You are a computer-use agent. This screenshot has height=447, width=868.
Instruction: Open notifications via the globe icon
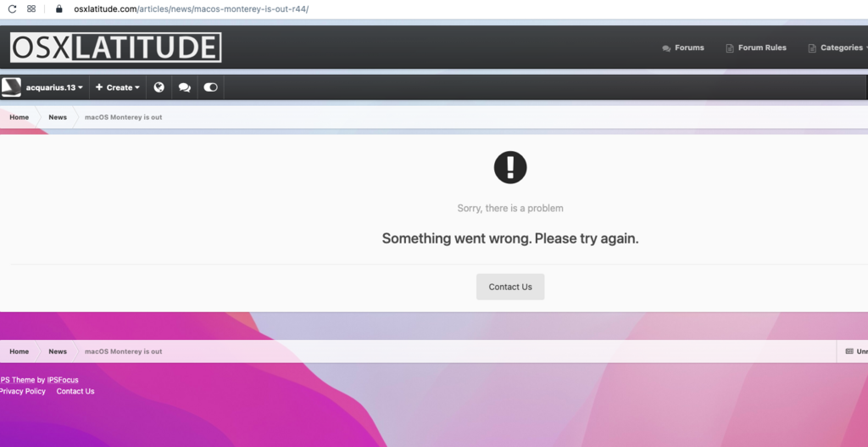pos(159,87)
